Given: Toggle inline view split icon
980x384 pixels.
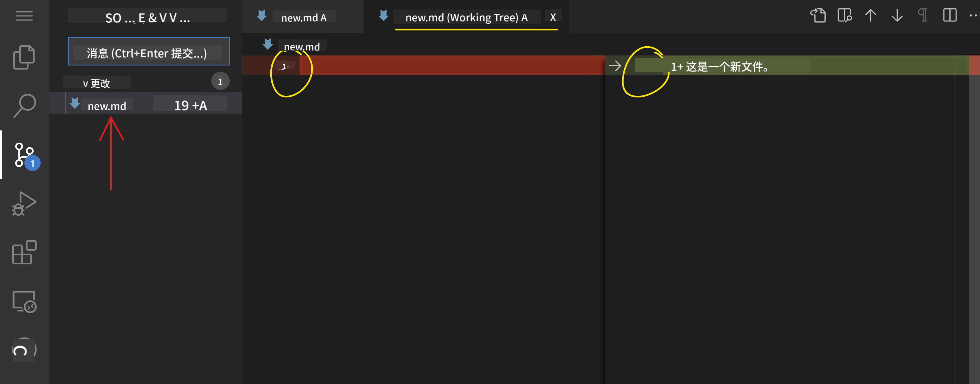Looking at the screenshot, I should [x=950, y=16].
